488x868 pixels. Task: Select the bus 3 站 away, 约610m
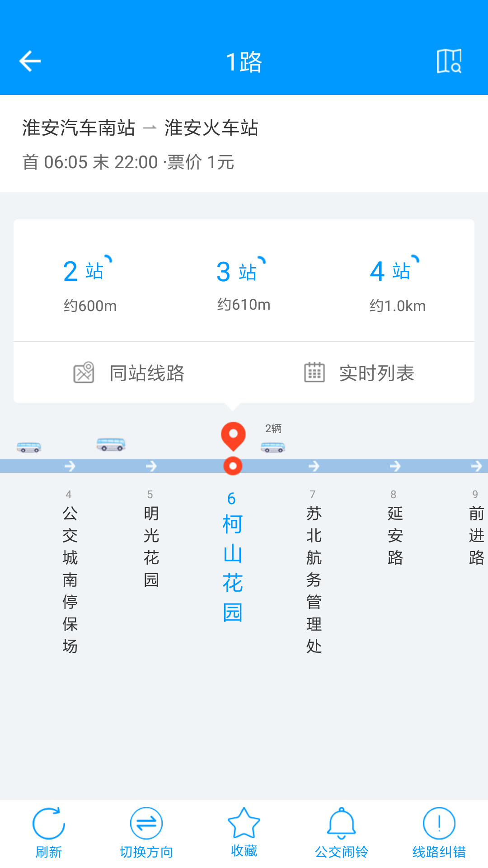point(244,285)
